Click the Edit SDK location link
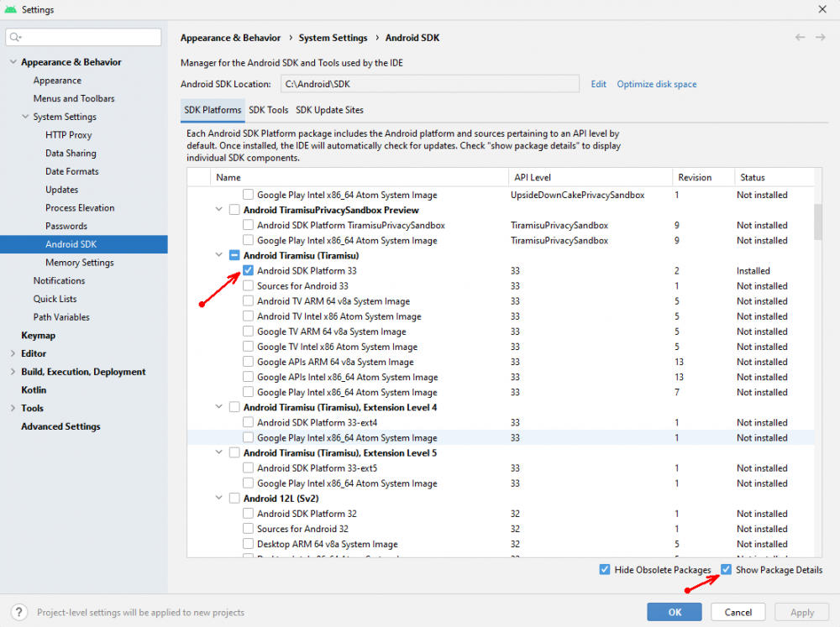This screenshot has height=627, width=840. coord(598,84)
